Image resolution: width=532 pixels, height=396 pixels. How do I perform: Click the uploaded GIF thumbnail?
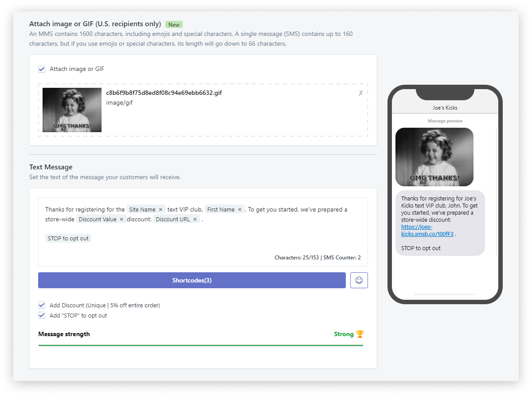(x=72, y=110)
